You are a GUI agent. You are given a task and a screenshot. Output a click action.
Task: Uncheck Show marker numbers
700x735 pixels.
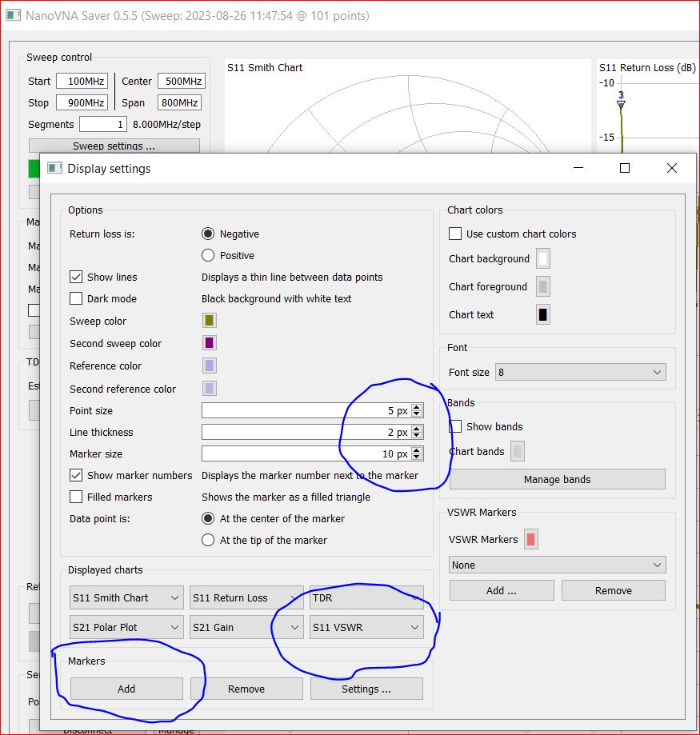[76, 475]
